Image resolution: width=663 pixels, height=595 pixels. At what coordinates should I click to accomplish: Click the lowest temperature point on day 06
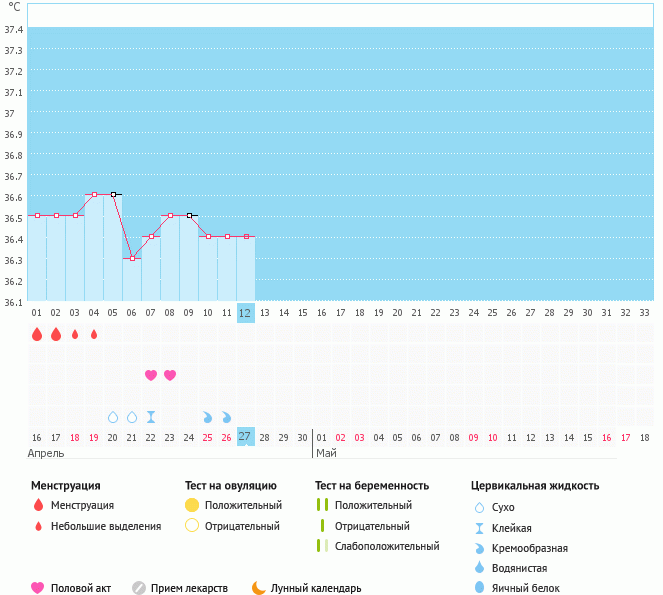tap(132, 258)
